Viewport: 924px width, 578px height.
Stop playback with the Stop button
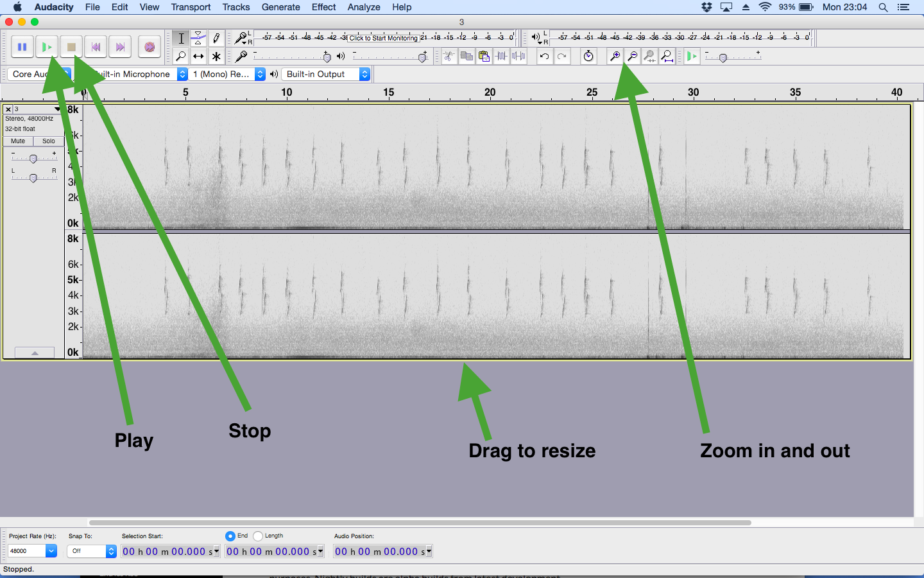(x=71, y=47)
